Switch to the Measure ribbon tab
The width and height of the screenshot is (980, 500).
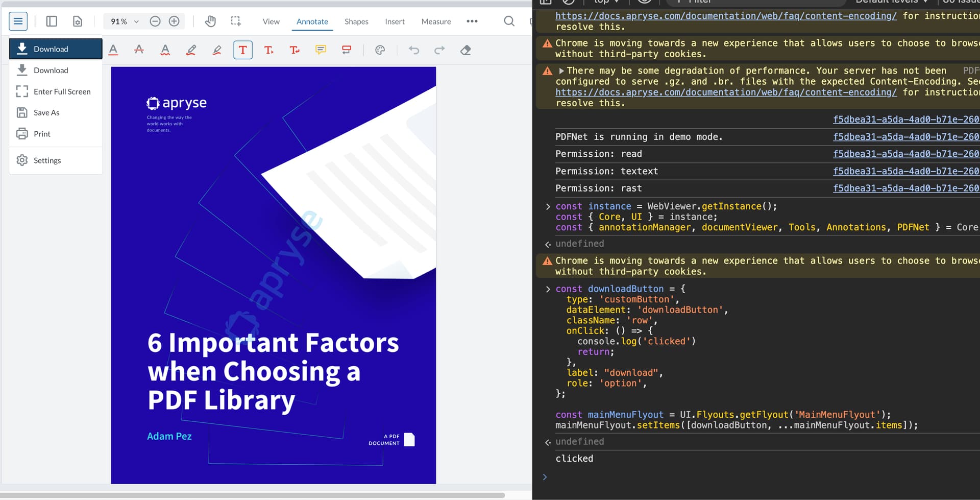[x=436, y=21]
